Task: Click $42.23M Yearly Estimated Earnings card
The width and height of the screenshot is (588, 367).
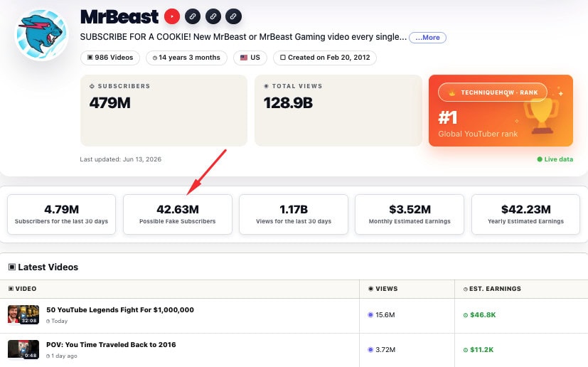Action: (x=525, y=214)
